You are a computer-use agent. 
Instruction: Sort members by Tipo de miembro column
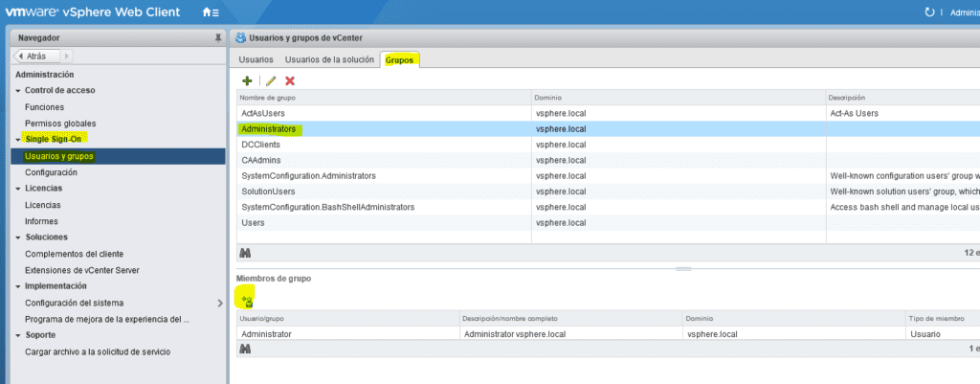[x=943, y=319]
